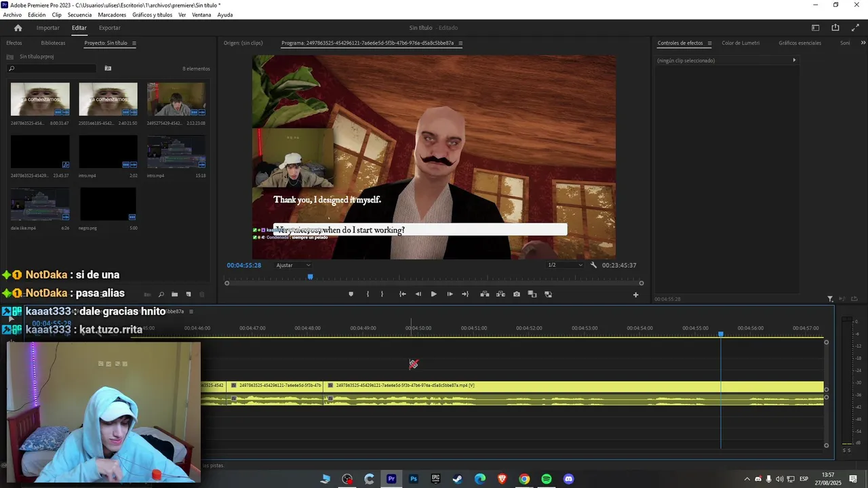Select the Origen (sin clips) tab

point(243,43)
